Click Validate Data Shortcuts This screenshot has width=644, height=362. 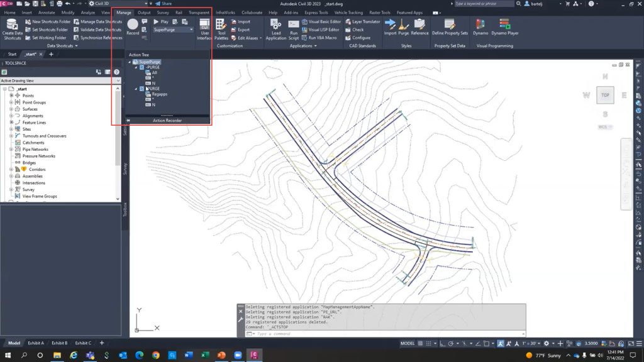97,30
